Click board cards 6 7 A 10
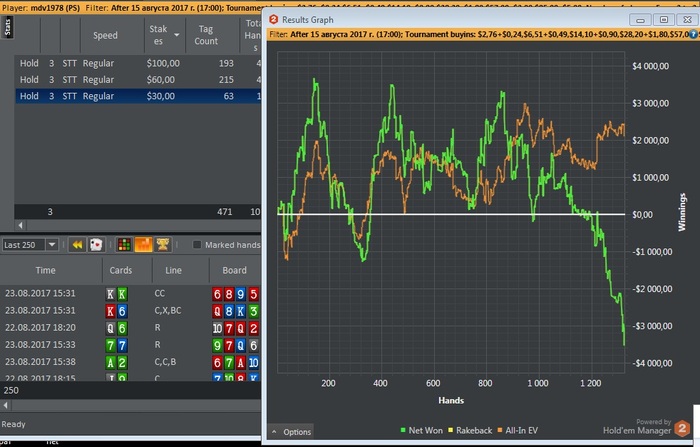Image resolution: width=700 pixels, height=447 pixels. point(236,363)
